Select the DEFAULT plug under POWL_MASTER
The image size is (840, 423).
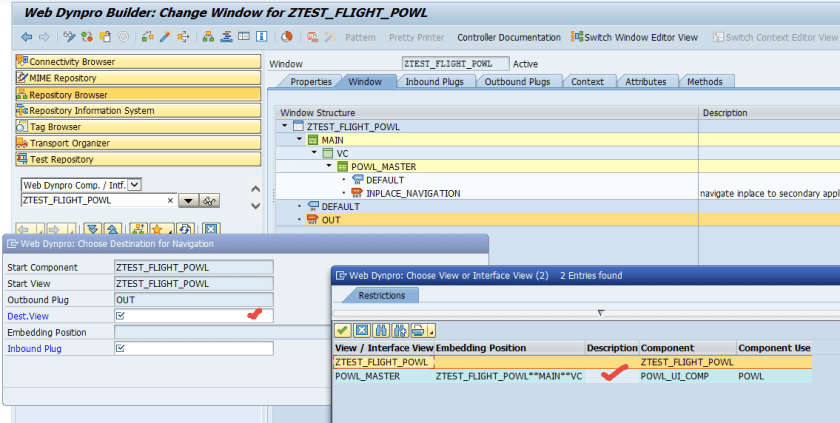(385, 180)
